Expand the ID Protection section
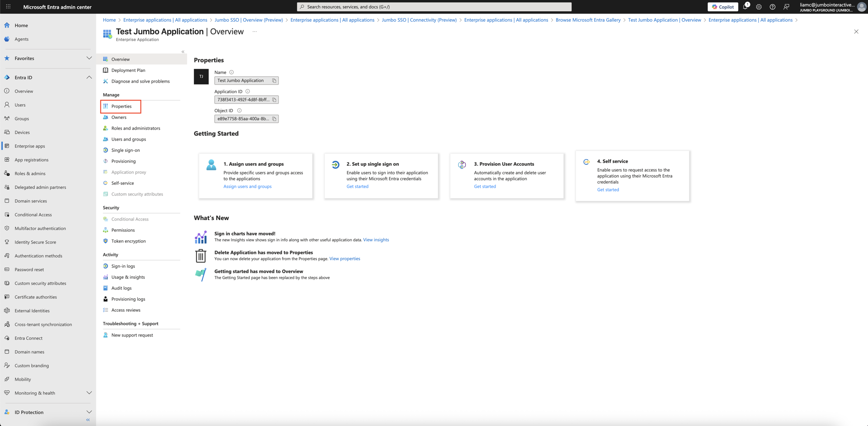Viewport: 868px width, 426px height. point(89,412)
